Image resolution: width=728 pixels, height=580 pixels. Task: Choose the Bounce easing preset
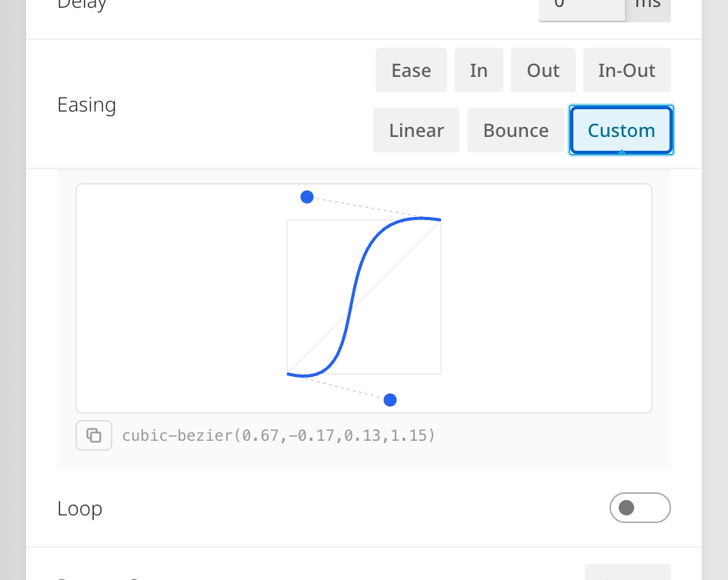516,129
